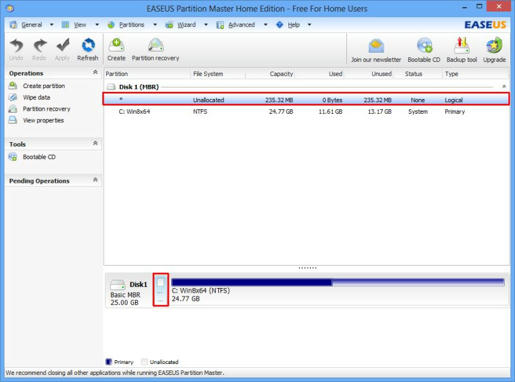Open the General dropdown arrow
The image size is (515, 382).
tap(52, 25)
